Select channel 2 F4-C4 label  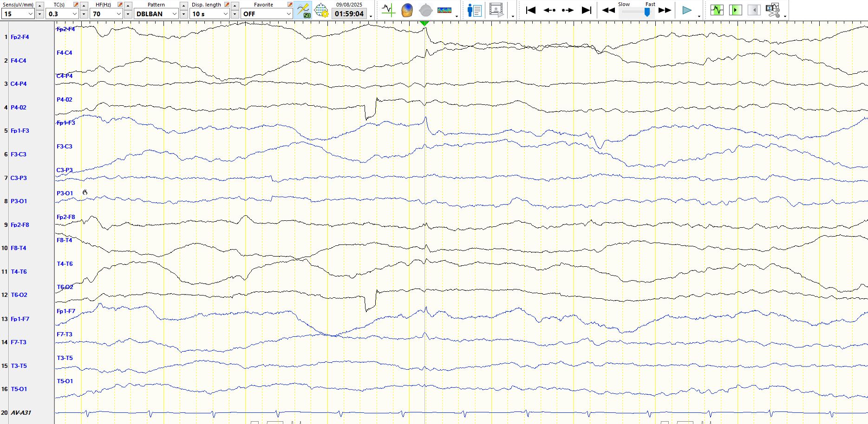click(x=19, y=60)
